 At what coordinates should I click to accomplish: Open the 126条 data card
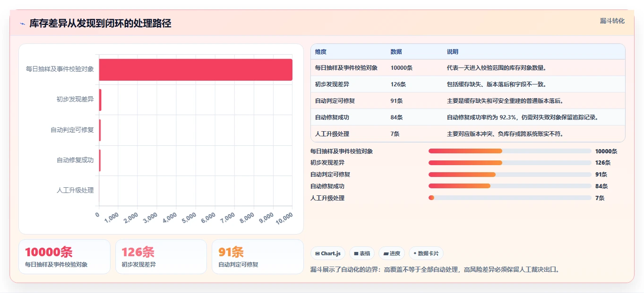click(161, 257)
